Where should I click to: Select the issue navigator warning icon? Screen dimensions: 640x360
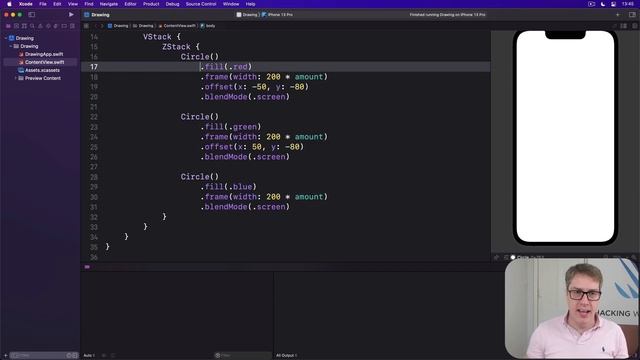tap(40, 26)
